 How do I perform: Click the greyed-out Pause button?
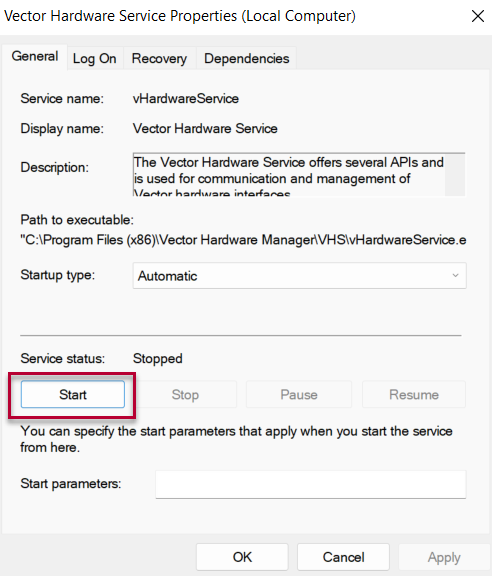[x=299, y=395]
